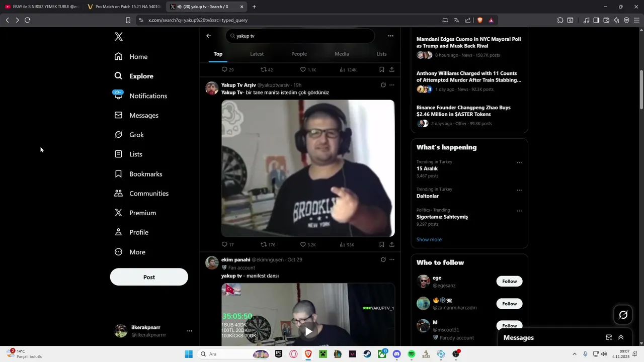
Task: Open Notifications in the sidebar
Action: click(x=140, y=96)
